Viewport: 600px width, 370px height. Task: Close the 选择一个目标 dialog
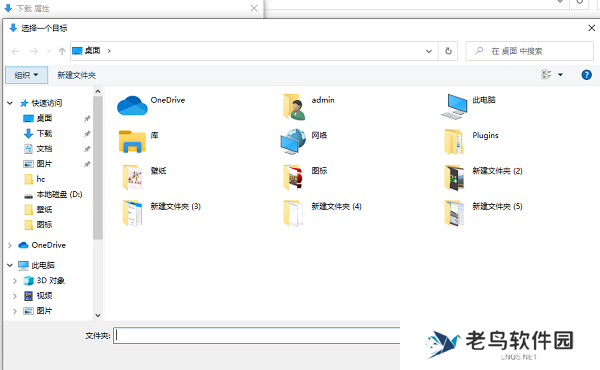tap(591, 28)
